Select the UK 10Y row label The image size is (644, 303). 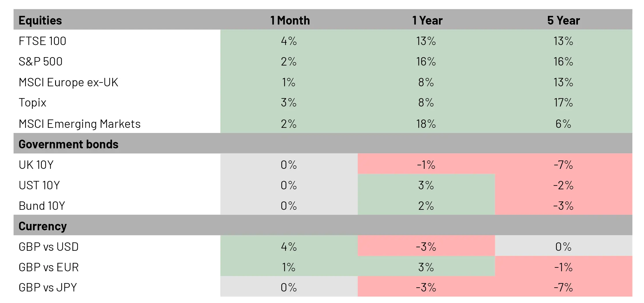tap(36, 165)
